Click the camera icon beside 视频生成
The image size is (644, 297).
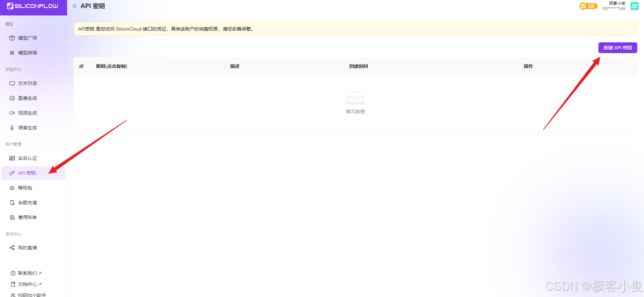pos(12,113)
